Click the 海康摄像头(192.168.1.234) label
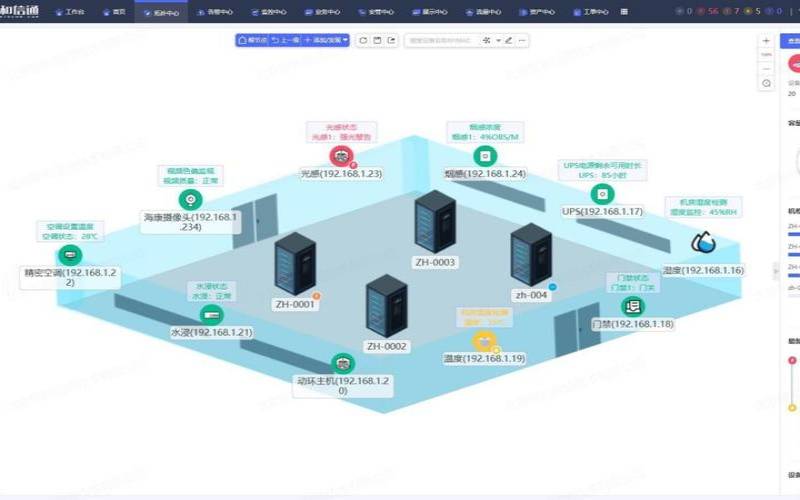800x500 pixels. point(190,222)
